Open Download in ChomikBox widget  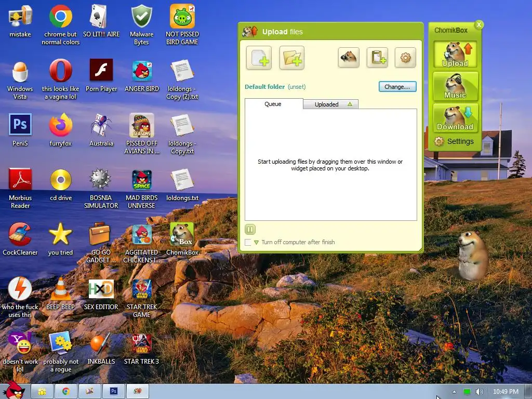455,117
